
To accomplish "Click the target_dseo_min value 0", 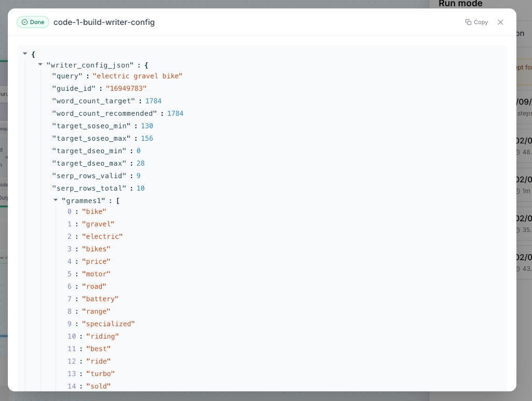I will click(x=138, y=151).
